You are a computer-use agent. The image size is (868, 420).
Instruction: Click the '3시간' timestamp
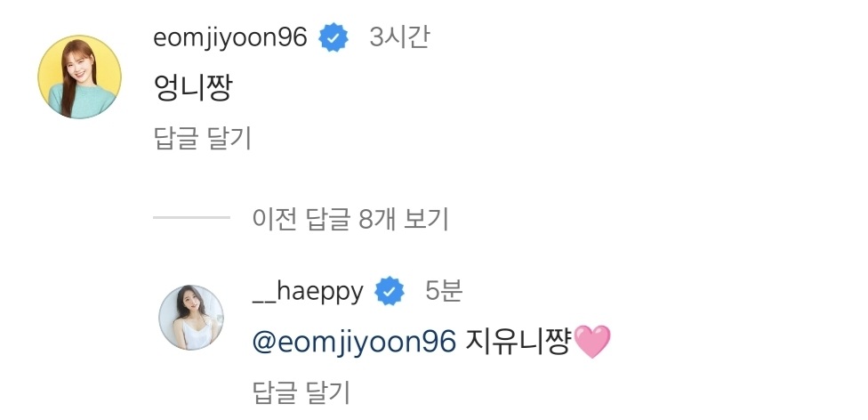[399, 38]
